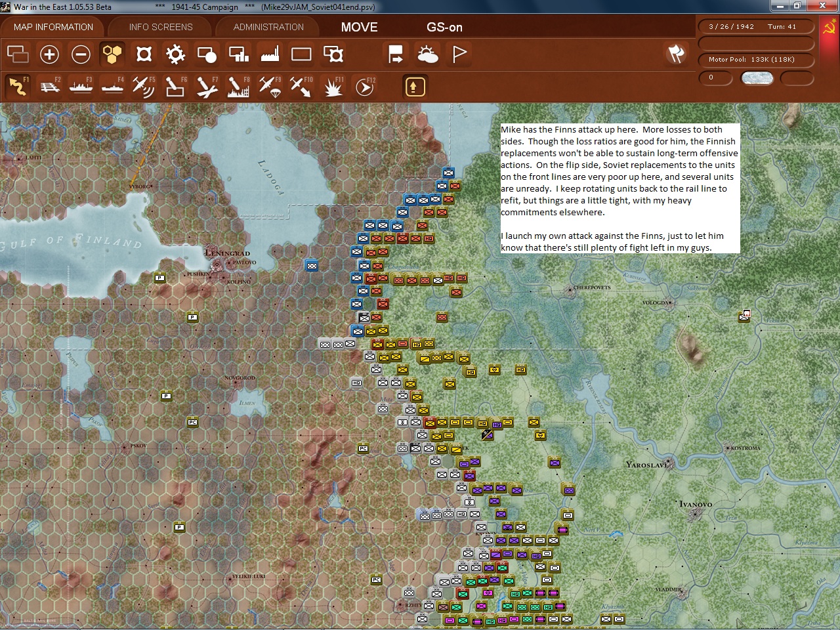The width and height of the screenshot is (840, 630).
Task: Select the P marker near Pushkin
Action: pyautogui.click(x=159, y=278)
